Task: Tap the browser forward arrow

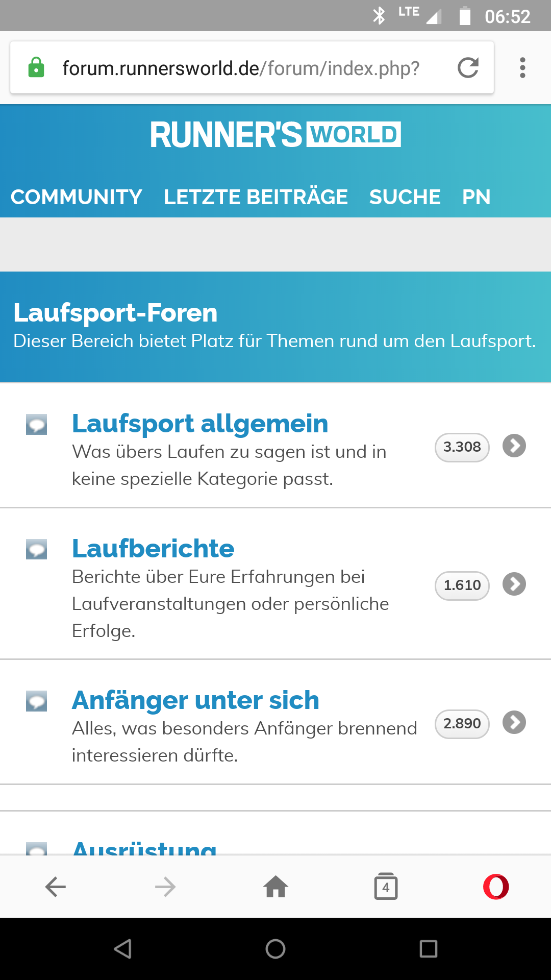Action: coord(165,887)
